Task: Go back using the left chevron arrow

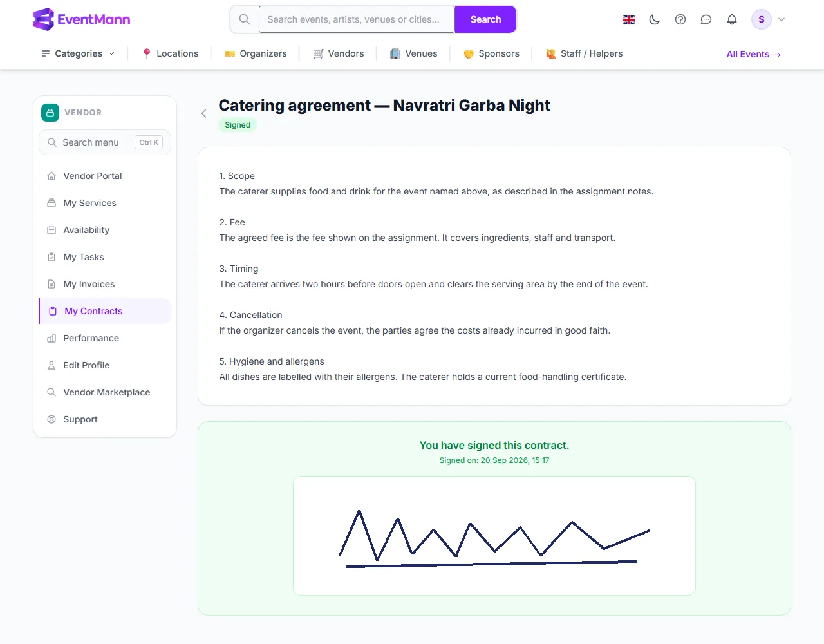Action: click(x=204, y=113)
